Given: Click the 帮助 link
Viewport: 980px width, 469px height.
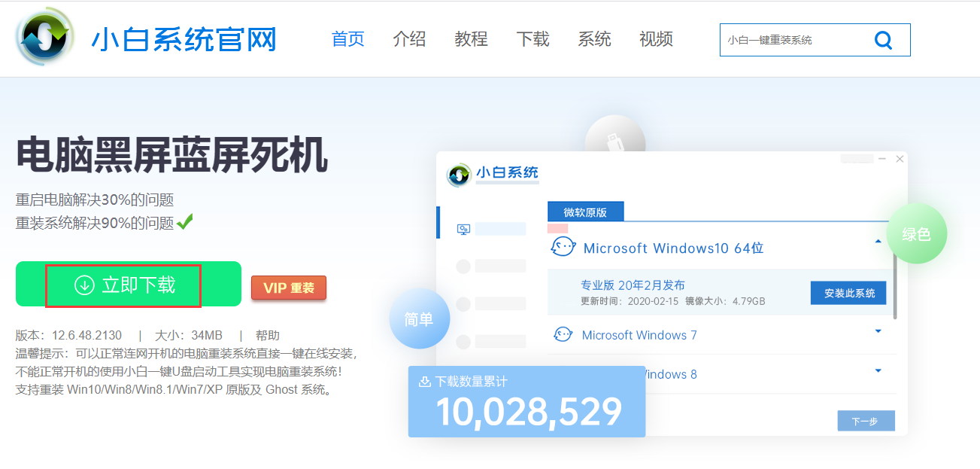Looking at the screenshot, I should [268, 335].
